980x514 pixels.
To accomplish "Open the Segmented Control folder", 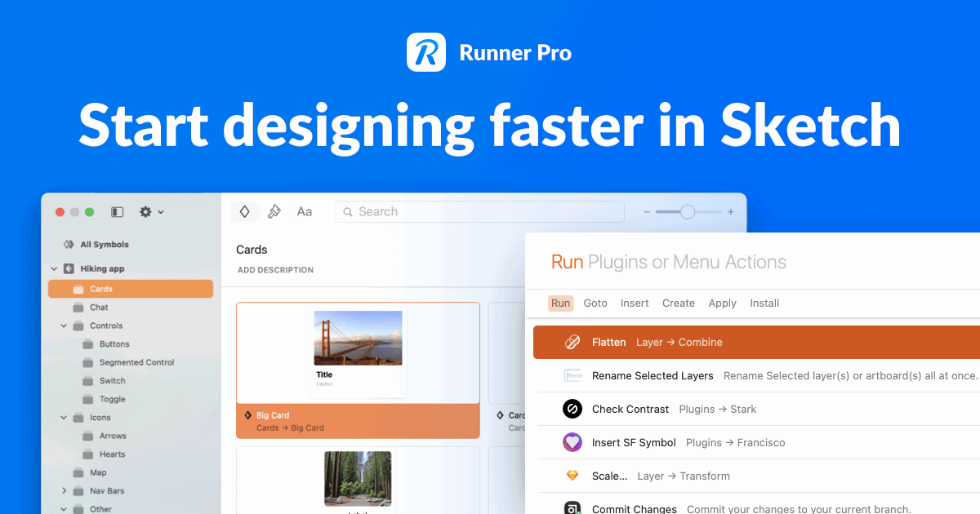I will 136,362.
